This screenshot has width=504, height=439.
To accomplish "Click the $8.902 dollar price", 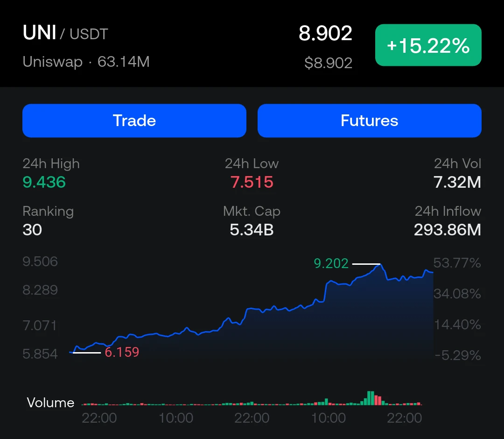I will (328, 63).
